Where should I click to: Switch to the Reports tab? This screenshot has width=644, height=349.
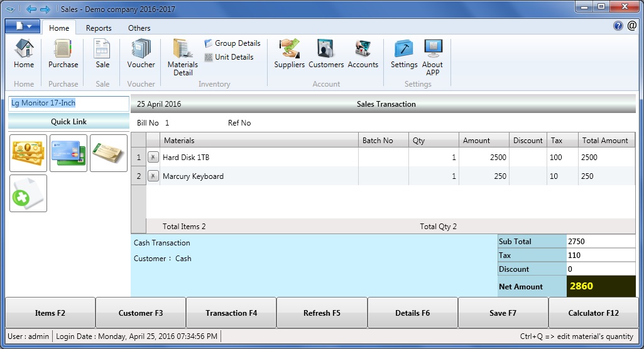point(99,28)
